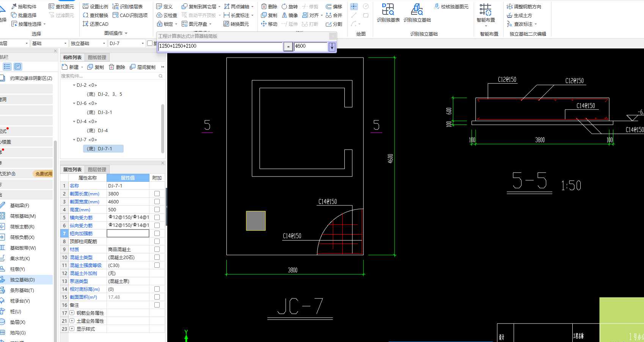Open the 定义 define tool
This screenshot has width=644, height=342.
[165, 6]
